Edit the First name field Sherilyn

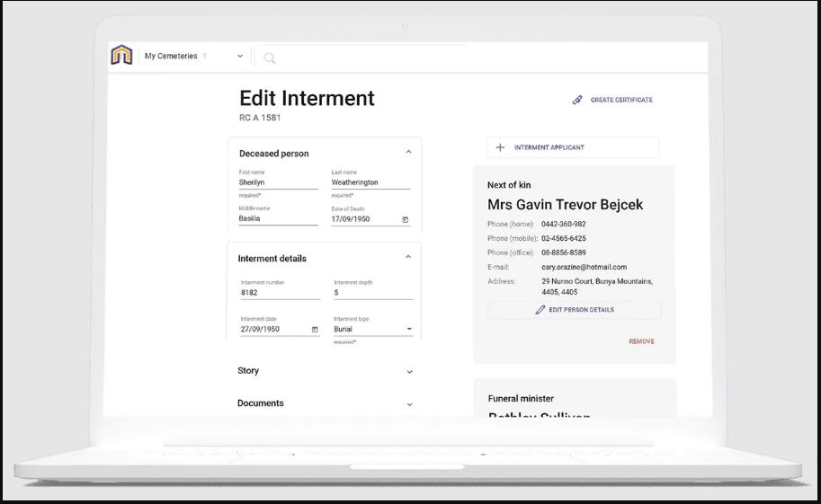278,182
